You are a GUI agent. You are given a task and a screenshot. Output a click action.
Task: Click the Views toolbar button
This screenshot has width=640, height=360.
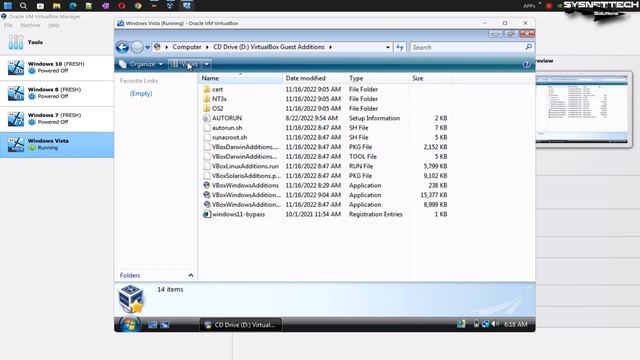pyautogui.click(x=186, y=64)
